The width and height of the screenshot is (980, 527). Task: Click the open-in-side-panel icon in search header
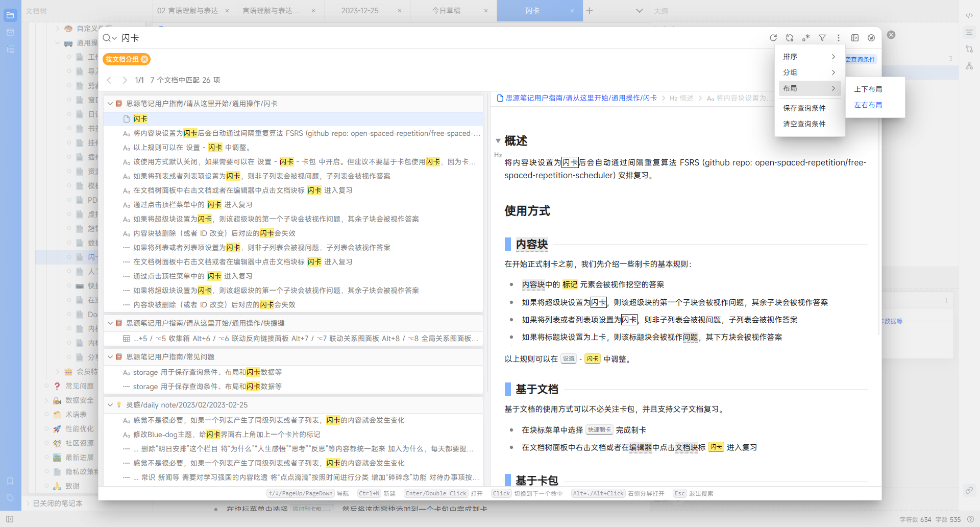point(855,38)
